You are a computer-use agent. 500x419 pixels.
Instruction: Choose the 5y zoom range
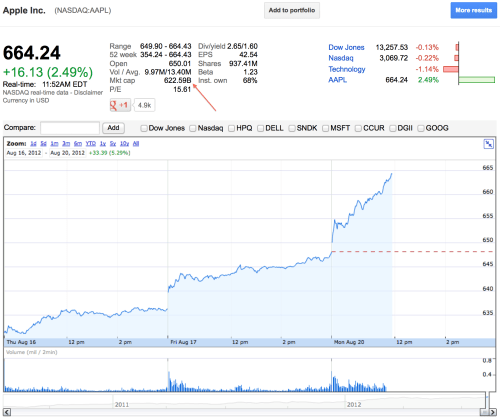(113, 144)
